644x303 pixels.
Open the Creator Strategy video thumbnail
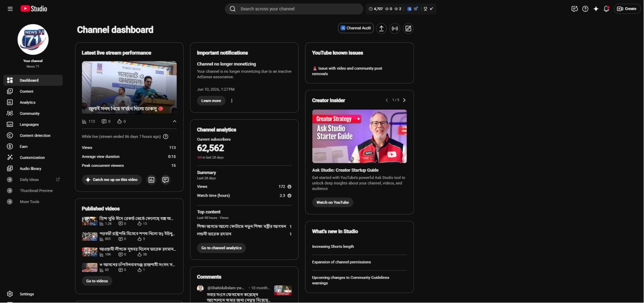pyautogui.click(x=359, y=136)
